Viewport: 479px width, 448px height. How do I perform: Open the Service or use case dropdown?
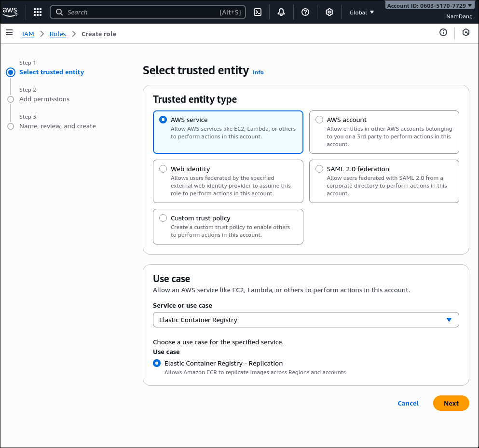point(306,319)
